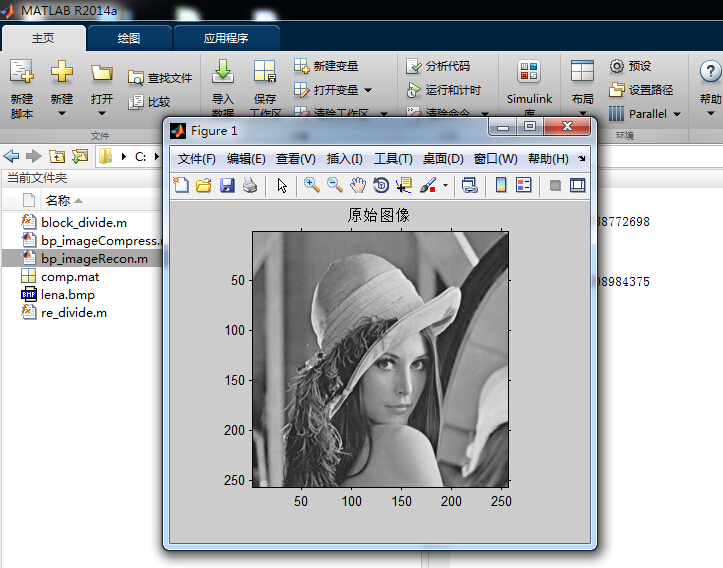Click New Figure icon in Figure toolbar
The width and height of the screenshot is (723, 568).
181,185
